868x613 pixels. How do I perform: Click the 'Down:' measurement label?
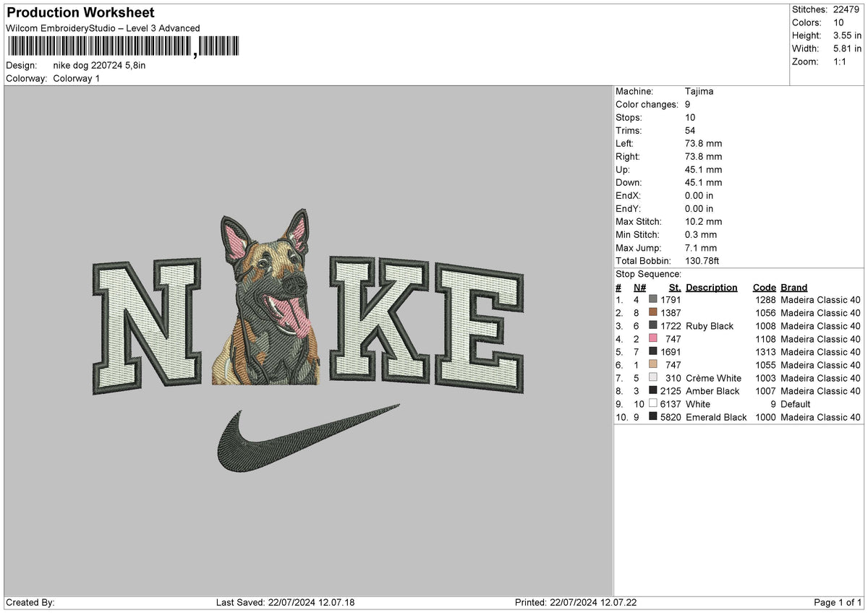[629, 182]
